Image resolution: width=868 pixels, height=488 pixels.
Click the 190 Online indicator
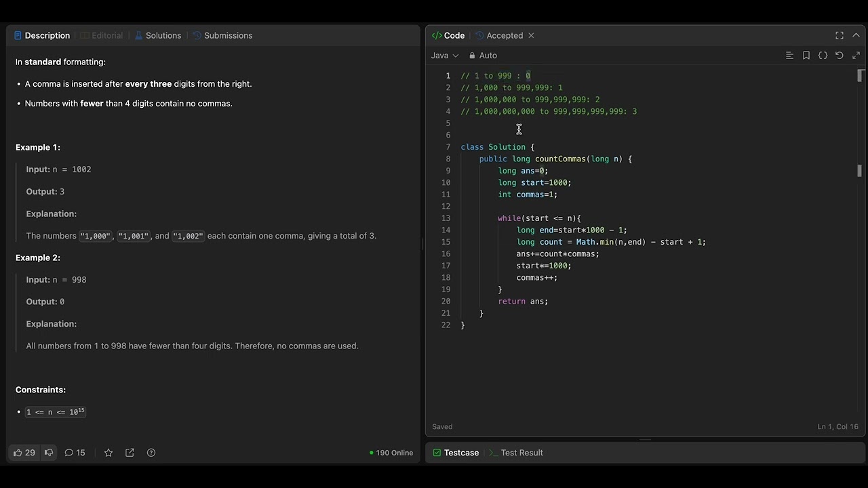coord(391,453)
